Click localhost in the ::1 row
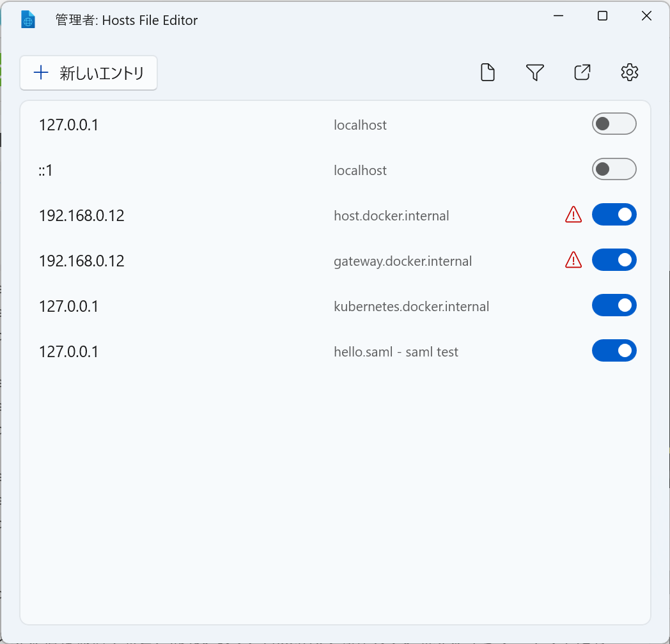The image size is (670, 644). pyautogui.click(x=360, y=171)
